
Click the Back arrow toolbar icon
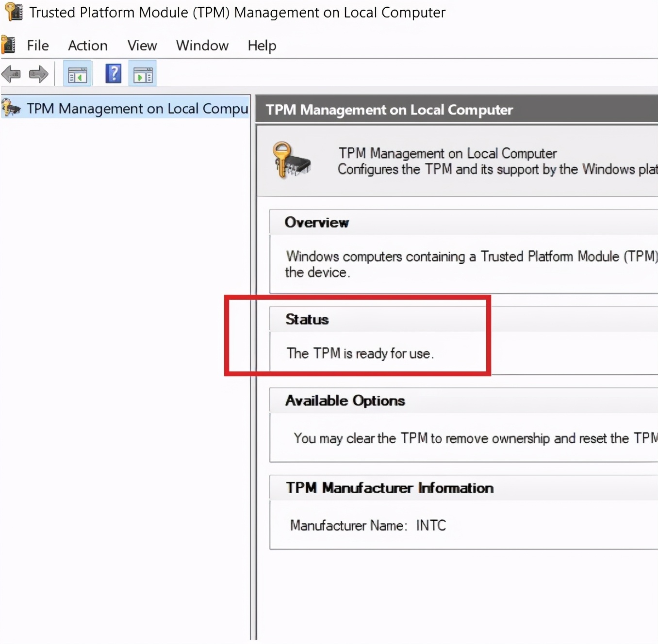[x=11, y=74]
